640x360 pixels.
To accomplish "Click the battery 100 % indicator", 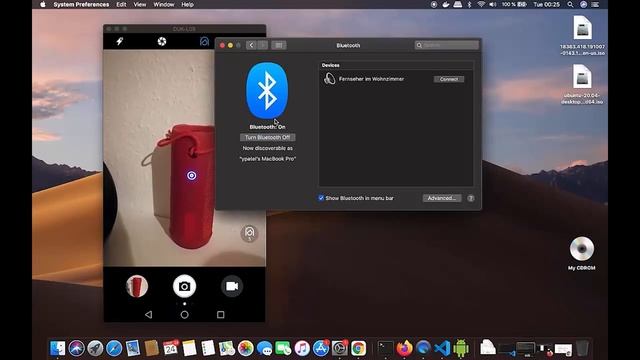I will click(x=514, y=4).
